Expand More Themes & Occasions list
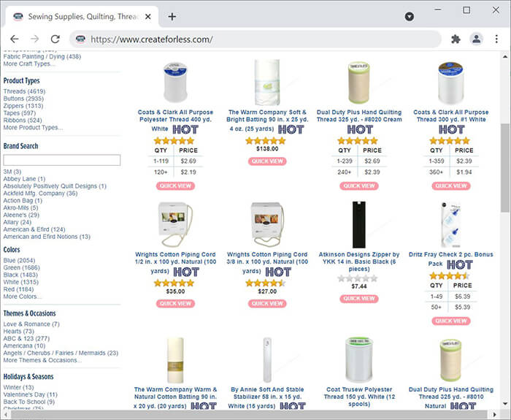The height and width of the screenshot is (420, 511). pos(42,360)
